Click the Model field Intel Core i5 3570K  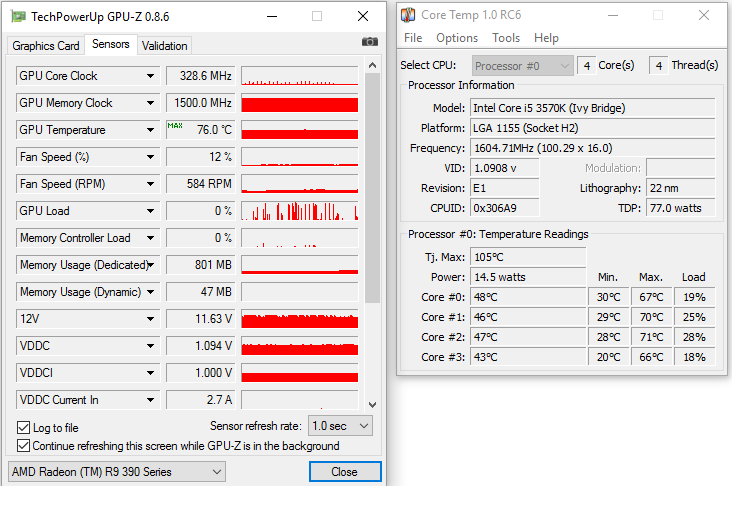coord(593,108)
